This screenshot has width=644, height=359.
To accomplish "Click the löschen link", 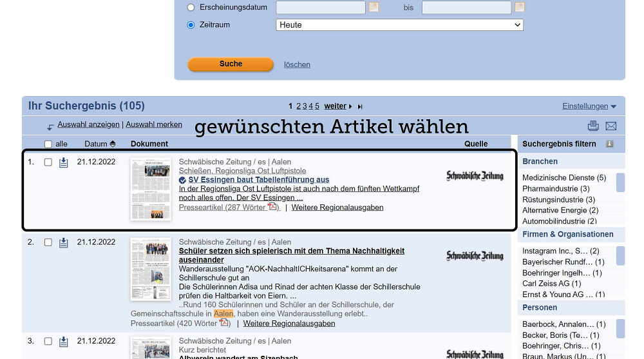I will pos(297,64).
